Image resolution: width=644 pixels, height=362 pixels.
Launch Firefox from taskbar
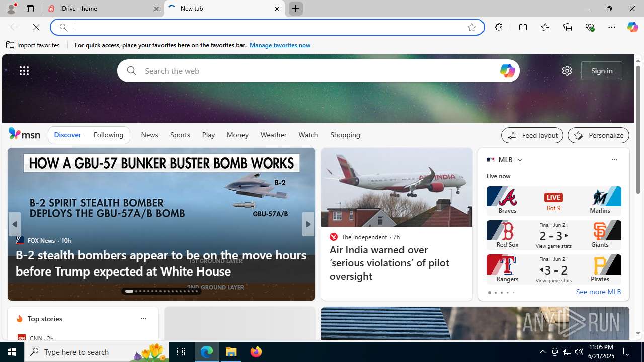tap(256, 352)
